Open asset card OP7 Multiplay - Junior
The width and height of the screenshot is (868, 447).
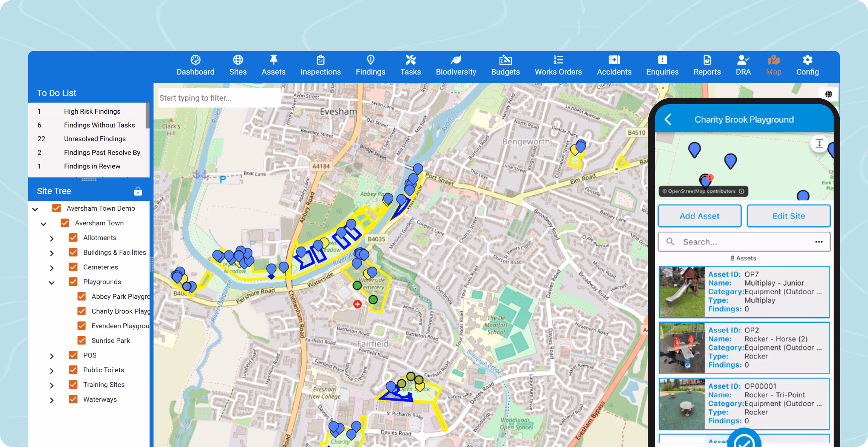pyautogui.click(x=744, y=292)
